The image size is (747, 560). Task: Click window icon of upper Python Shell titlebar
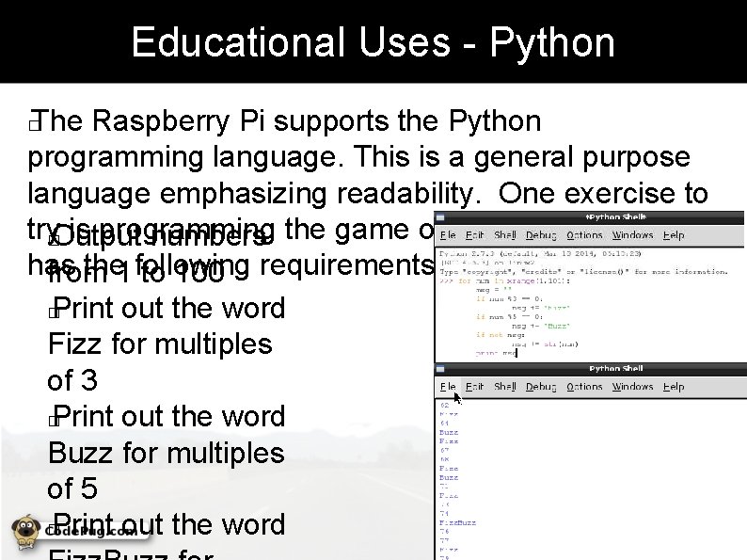[x=440, y=217]
